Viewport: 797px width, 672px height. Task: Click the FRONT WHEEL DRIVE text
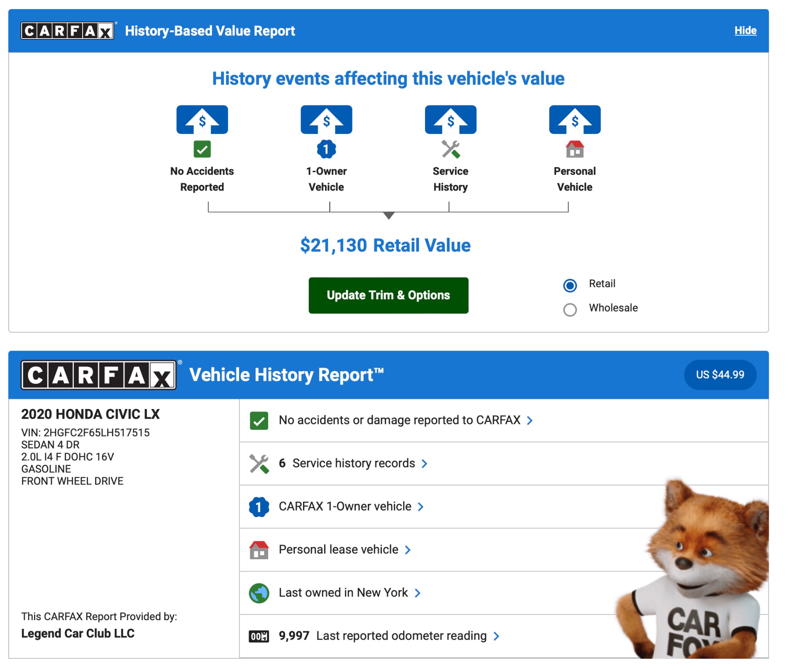pyautogui.click(x=72, y=481)
